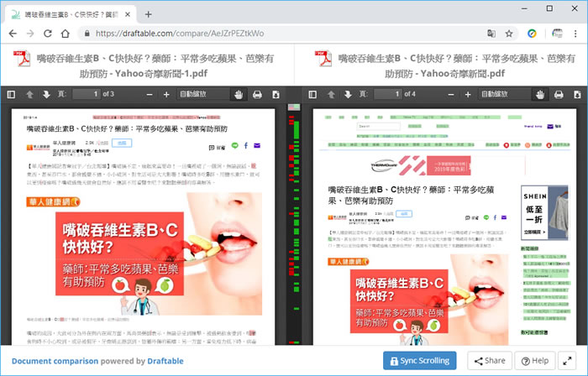Zoom out in left PDF viewer
Screen dimensions: 588x376
(150, 94)
